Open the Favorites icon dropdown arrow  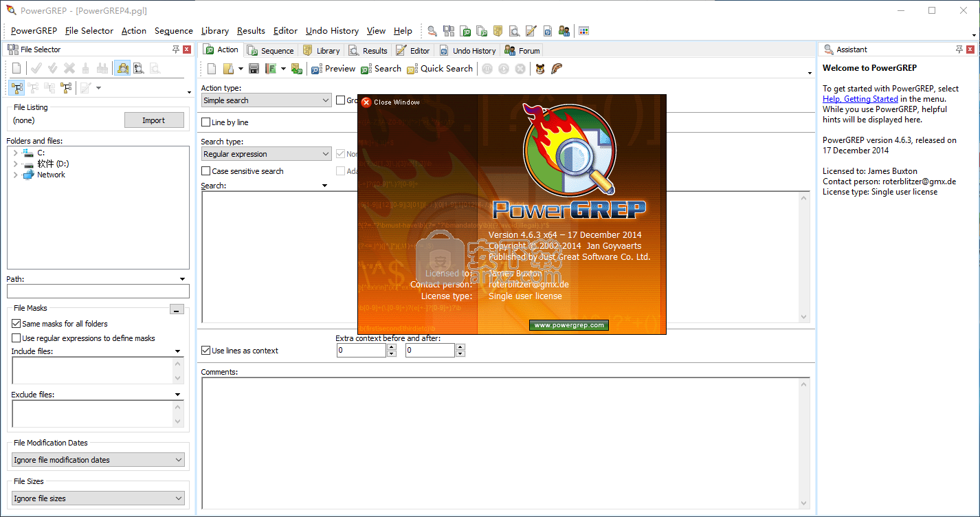click(x=282, y=69)
